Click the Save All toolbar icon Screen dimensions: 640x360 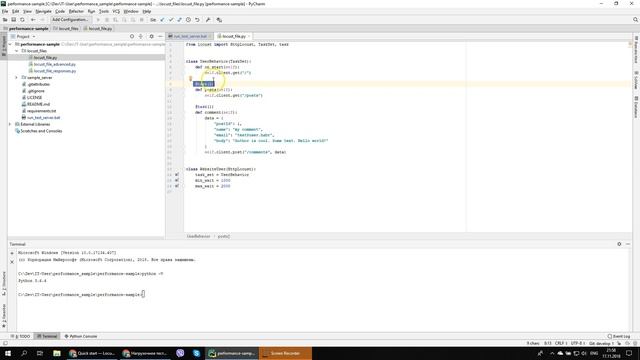[13, 20]
